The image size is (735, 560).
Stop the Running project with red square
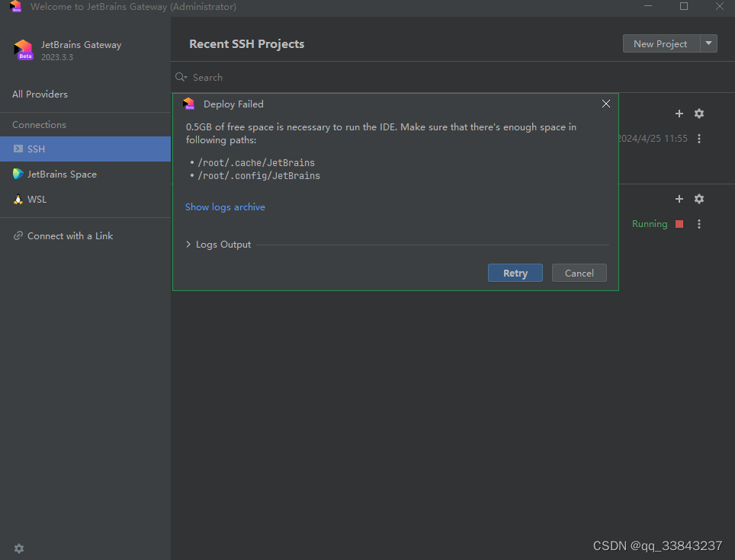pyautogui.click(x=679, y=224)
